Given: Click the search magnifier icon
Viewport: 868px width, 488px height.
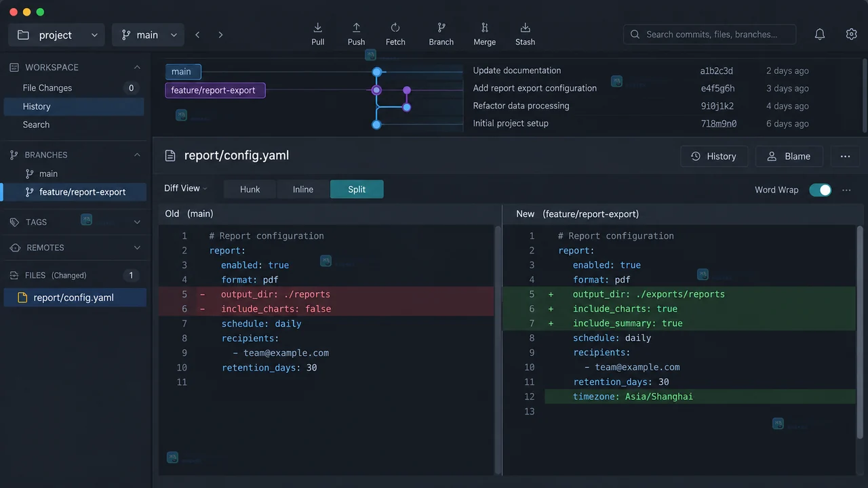Looking at the screenshot, I should (x=635, y=35).
